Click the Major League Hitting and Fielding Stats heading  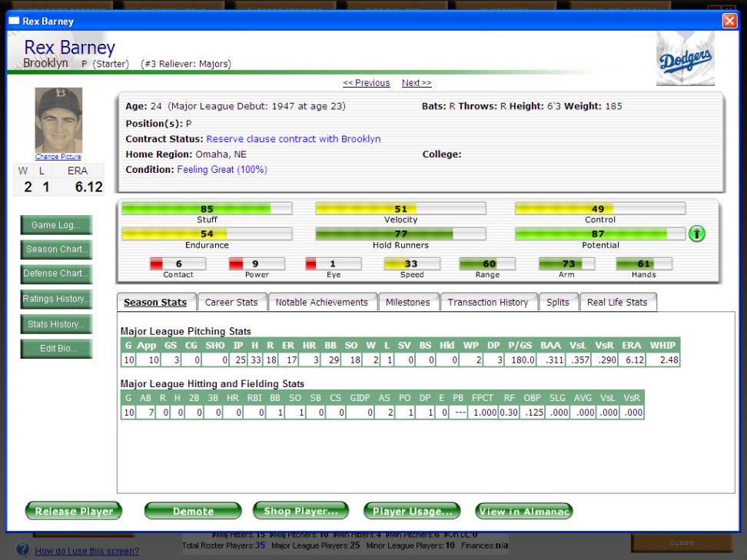[x=212, y=384]
